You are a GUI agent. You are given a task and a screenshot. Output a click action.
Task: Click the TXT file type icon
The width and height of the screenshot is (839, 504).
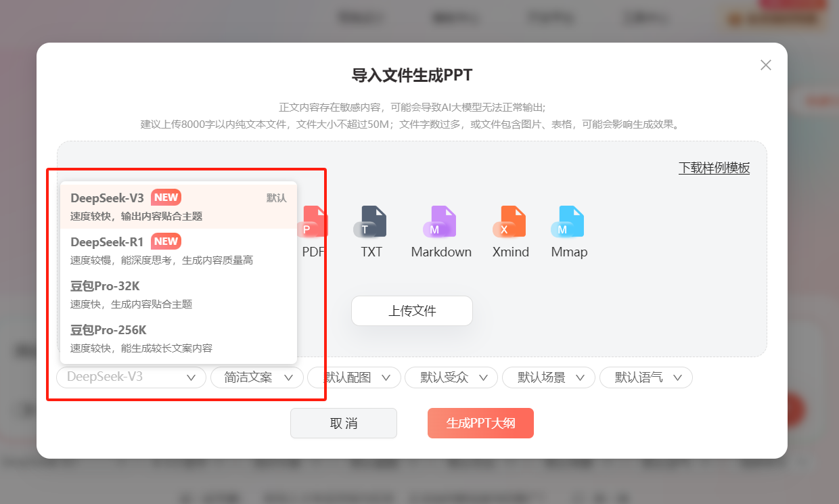(x=371, y=221)
